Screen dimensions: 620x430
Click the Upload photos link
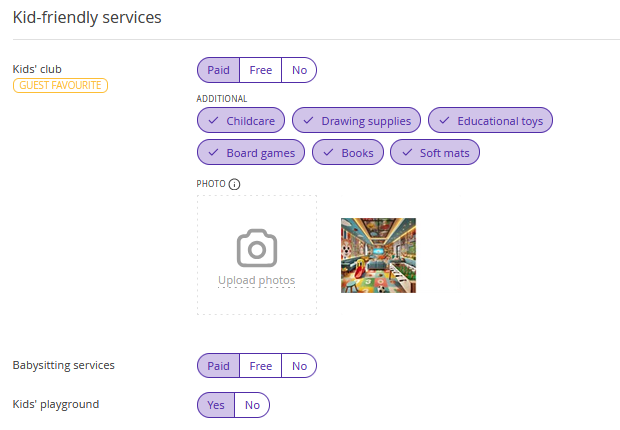[257, 280]
